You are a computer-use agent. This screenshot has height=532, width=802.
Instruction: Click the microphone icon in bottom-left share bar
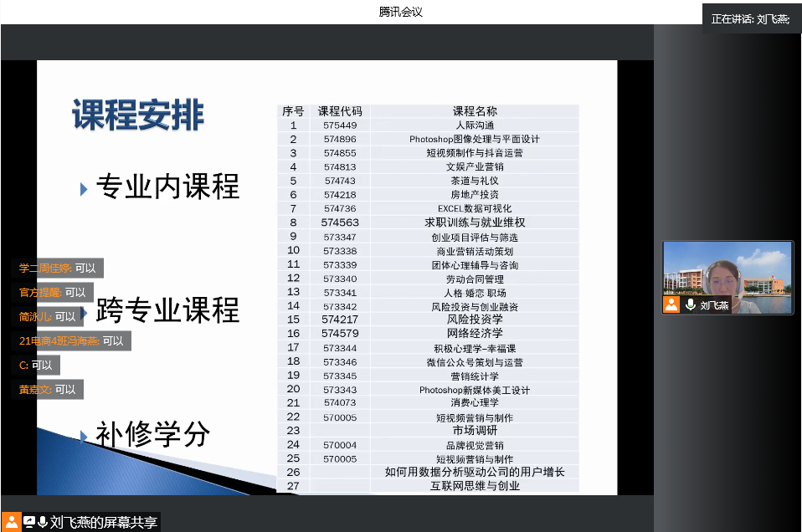pos(42,522)
